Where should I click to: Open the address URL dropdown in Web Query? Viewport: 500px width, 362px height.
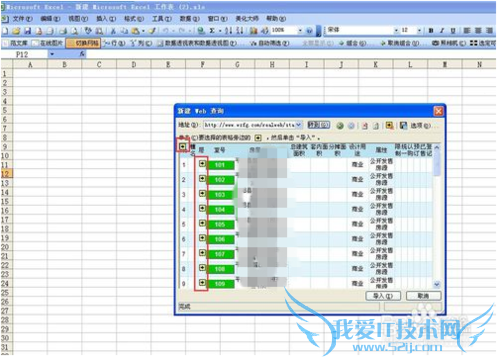298,125
